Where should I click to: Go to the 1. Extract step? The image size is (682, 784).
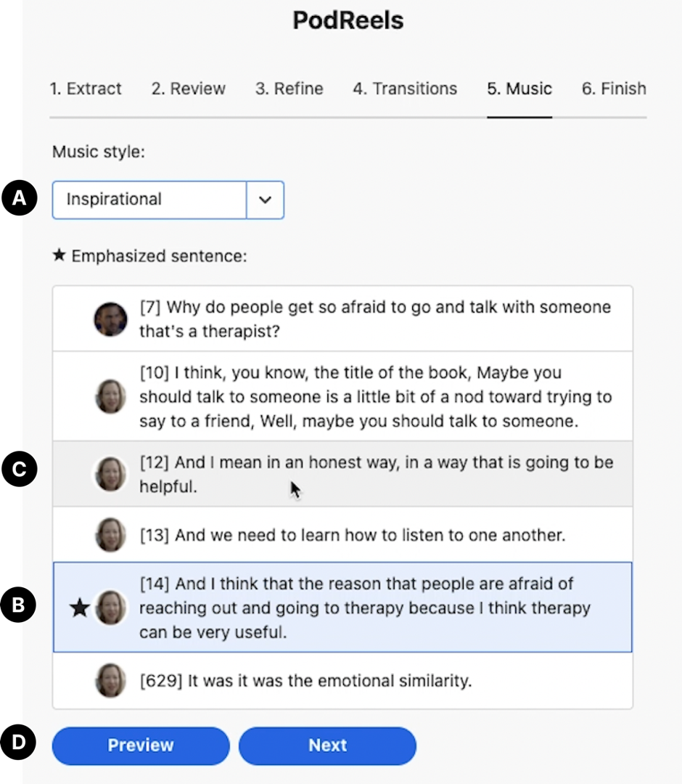coord(86,89)
